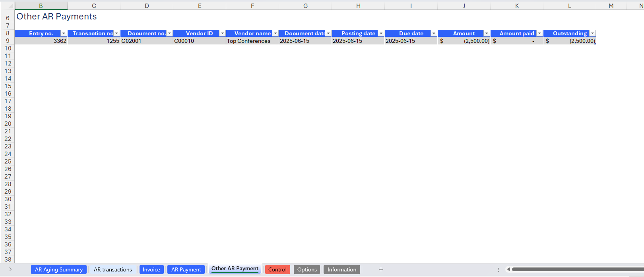The height and width of the screenshot is (277, 644).
Task: Select row 9 header
Action: 8,41
